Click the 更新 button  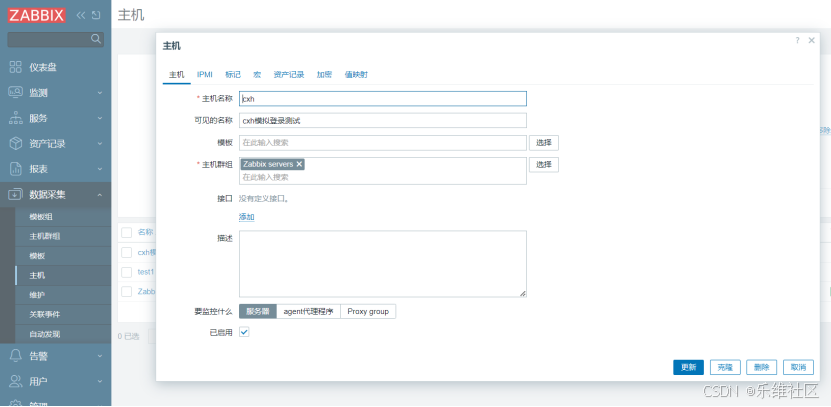pos(688,367)
